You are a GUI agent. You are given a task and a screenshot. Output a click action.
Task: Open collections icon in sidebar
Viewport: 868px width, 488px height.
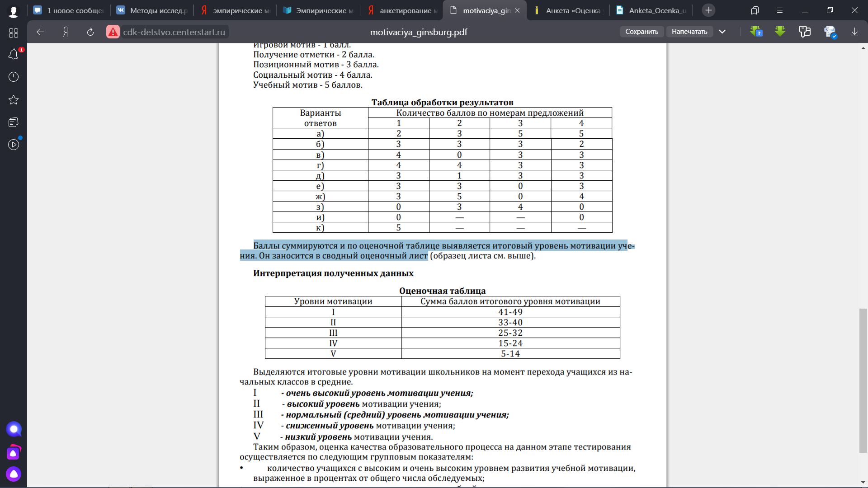(x=14, y=122)
